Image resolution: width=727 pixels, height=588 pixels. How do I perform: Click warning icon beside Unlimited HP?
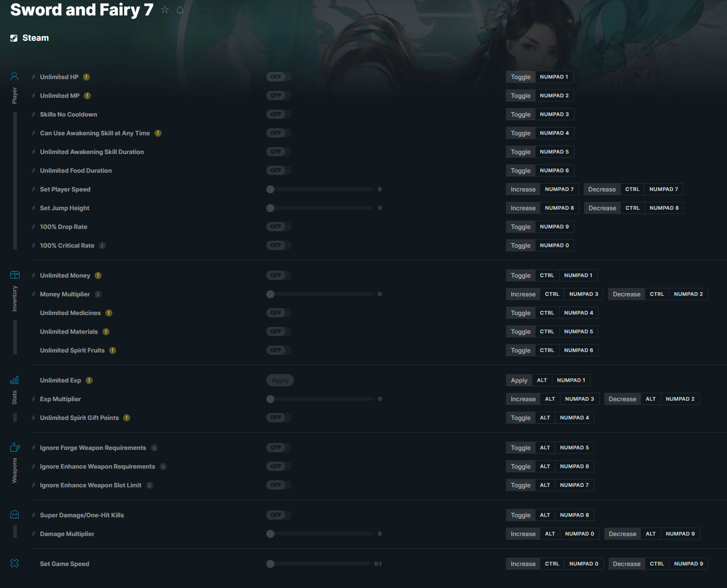pyautogui.click(x=87, y=77)
